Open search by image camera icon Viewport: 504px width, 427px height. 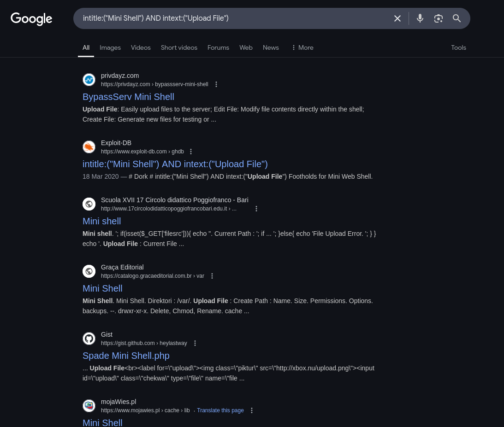pyautogui.click(x=439, y=18)
